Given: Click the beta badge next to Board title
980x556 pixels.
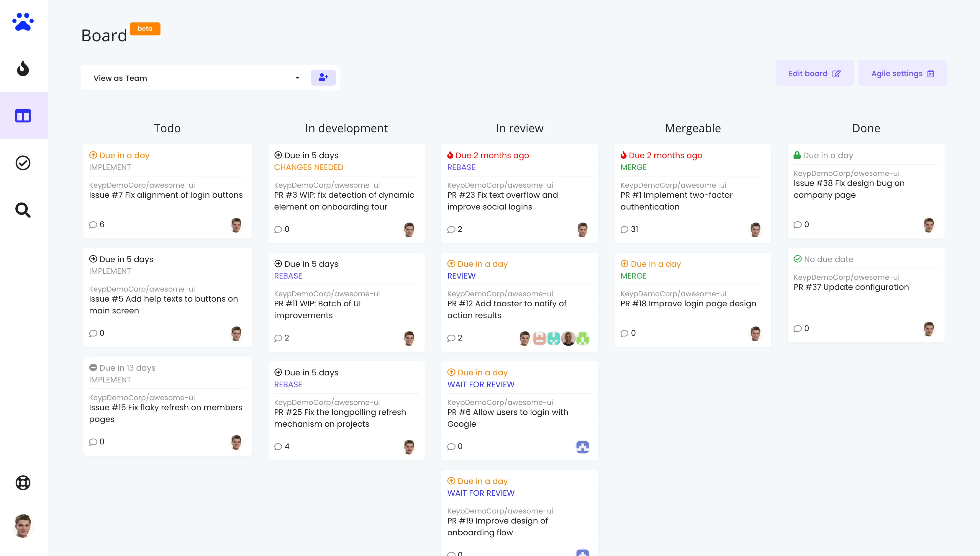Looking at the screenshot, I should [x=145, y=28].
